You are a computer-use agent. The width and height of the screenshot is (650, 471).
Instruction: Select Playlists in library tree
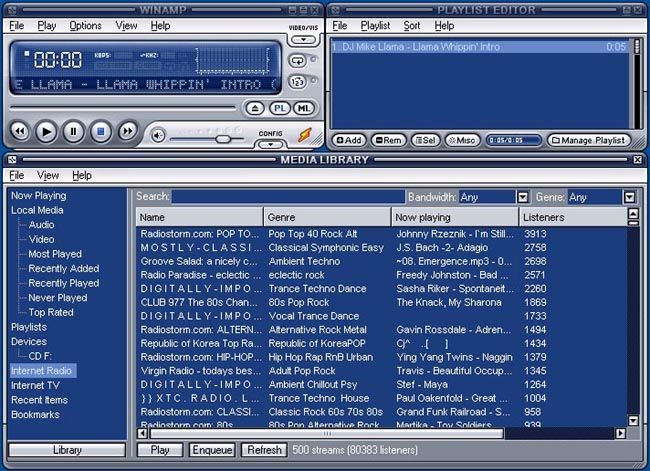point(29,327)
